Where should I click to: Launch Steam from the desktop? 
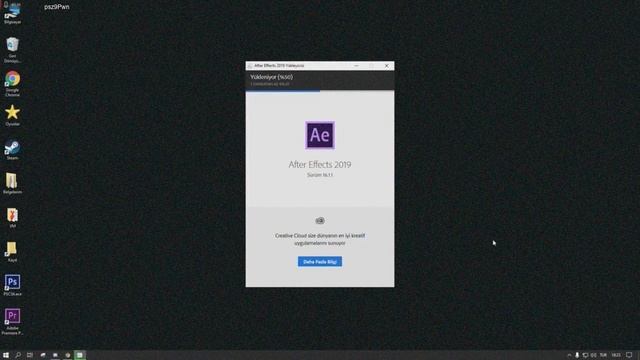(x=12, y=149)
